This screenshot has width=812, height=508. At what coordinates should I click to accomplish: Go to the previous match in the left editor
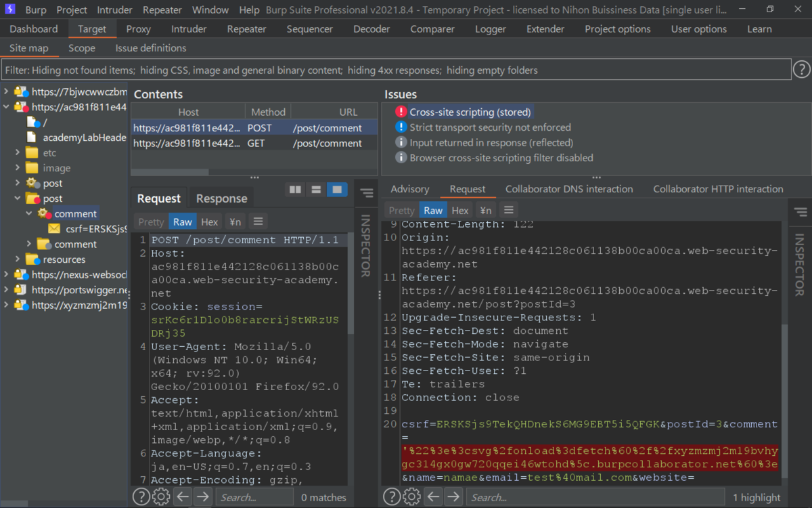point(183,497)
